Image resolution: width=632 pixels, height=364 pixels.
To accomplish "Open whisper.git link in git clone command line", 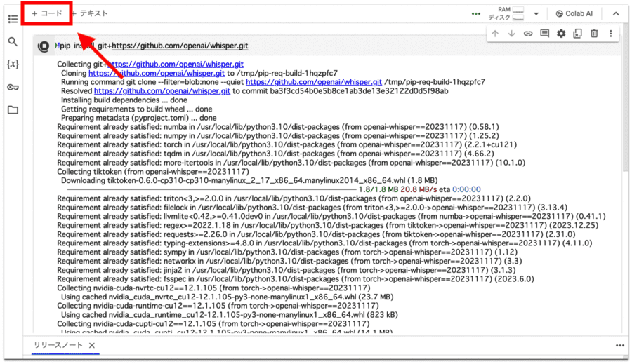I will pyautogui.click(x=314, y=82).
